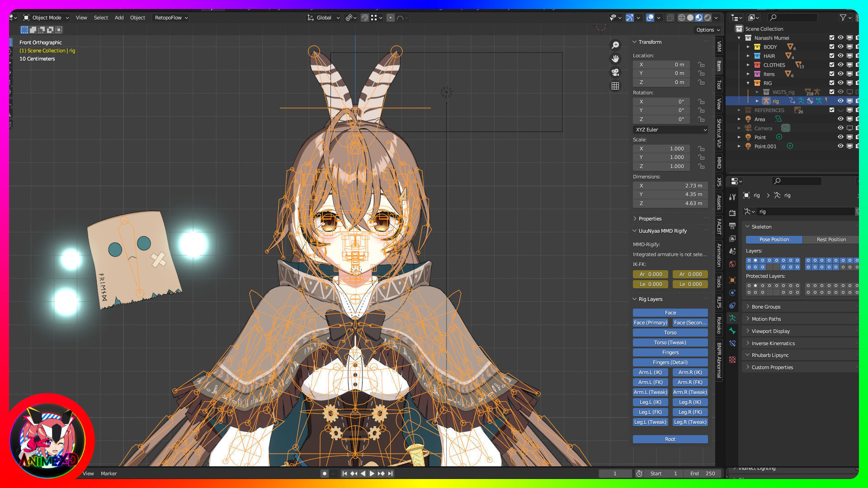Select Rest Position toggle
This screenshot has width=868, height=488.
(x=831, y=239)
